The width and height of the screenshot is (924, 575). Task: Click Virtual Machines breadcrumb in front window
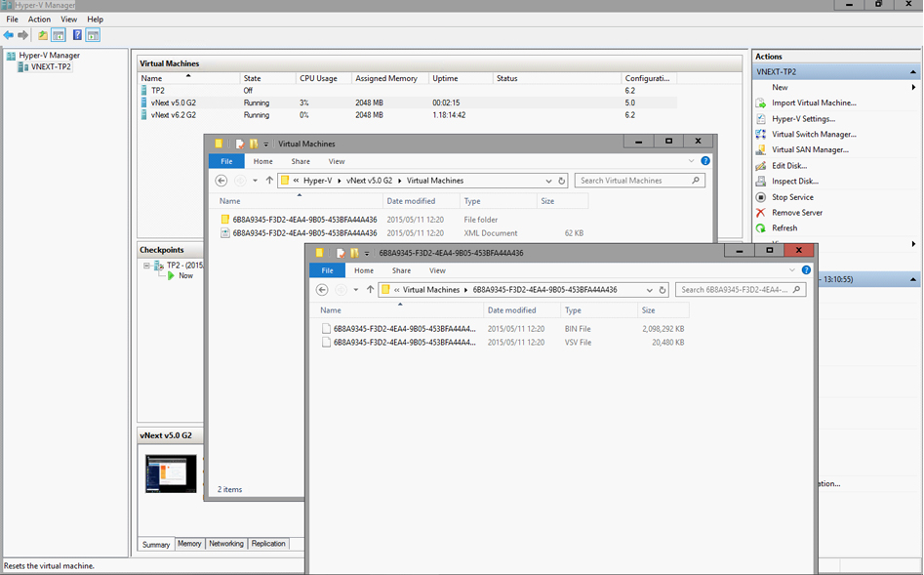point(431,290)
